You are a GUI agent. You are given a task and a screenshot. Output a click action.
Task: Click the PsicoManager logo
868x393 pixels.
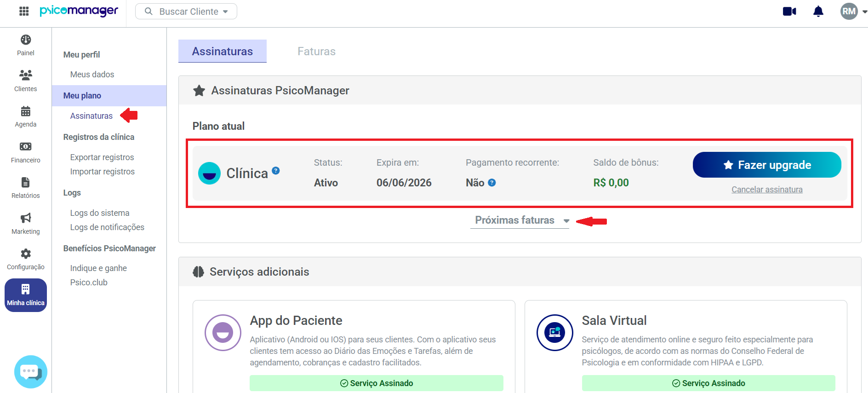pyautogui.click(x=79, y=11)
